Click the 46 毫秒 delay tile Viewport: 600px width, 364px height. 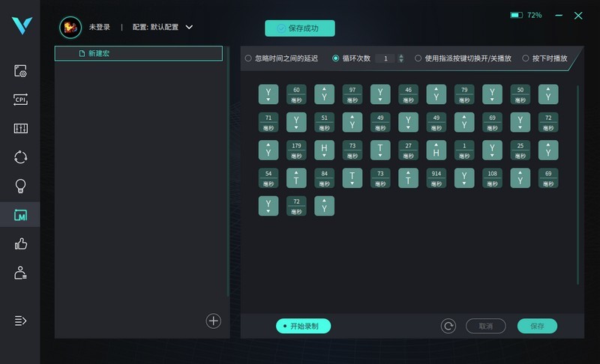[408, 94]
